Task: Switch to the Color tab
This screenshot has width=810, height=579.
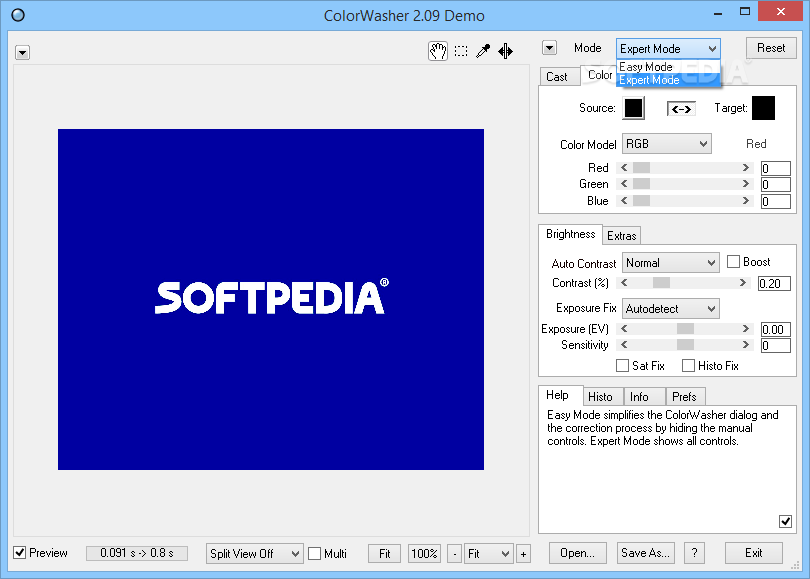Action: tap(599, 75)
